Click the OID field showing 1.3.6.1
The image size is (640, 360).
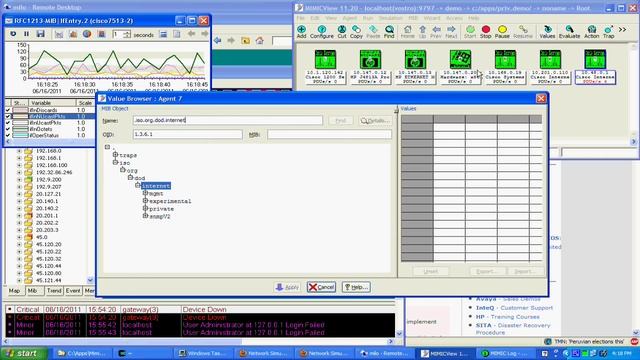[187, 134]
